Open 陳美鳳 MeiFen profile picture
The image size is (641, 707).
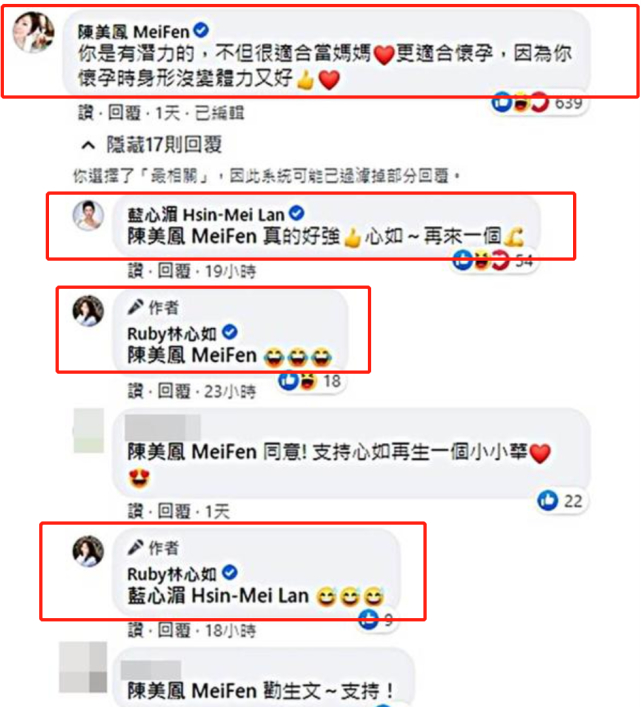(x=34, y=32)
